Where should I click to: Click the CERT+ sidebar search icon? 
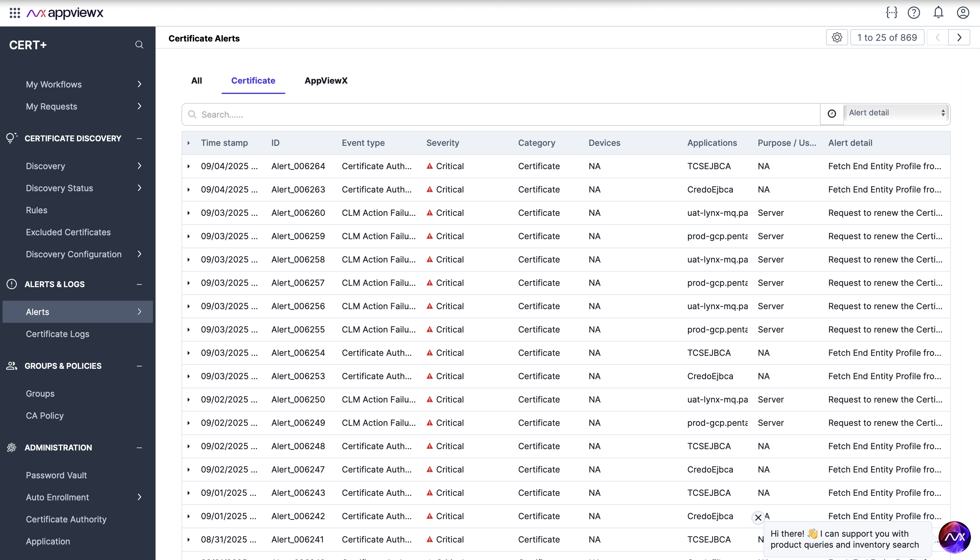139,45
